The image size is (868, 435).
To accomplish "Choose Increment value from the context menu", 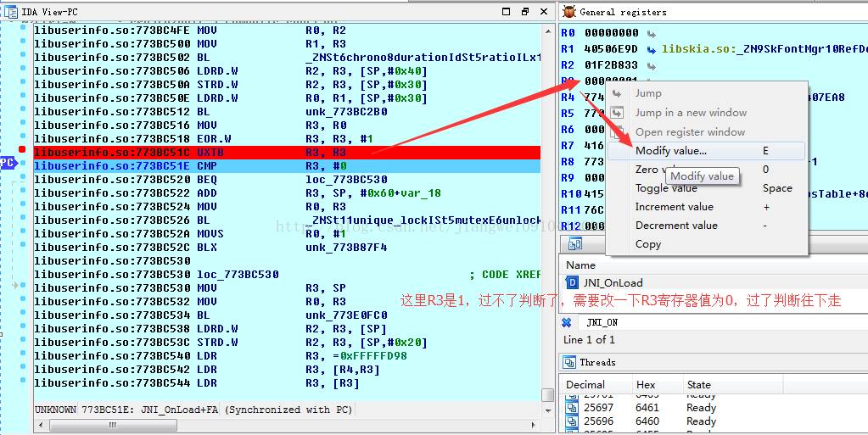I will 706,207.
